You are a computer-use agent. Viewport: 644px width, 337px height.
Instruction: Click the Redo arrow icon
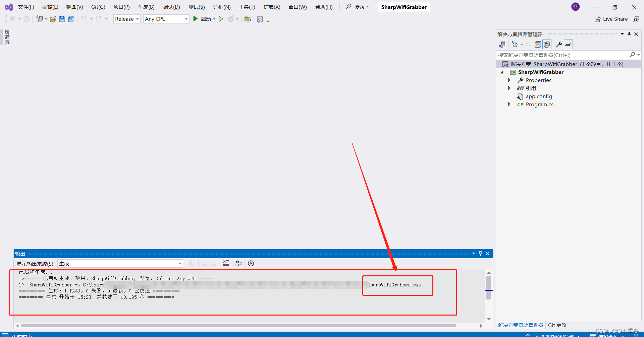(98, 19)
